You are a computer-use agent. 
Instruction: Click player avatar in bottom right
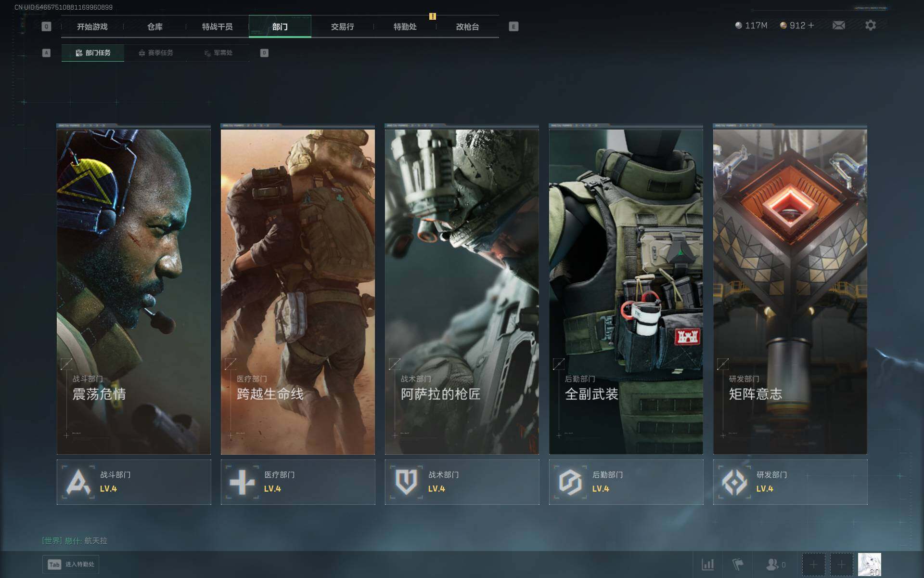tap(869, 564)
